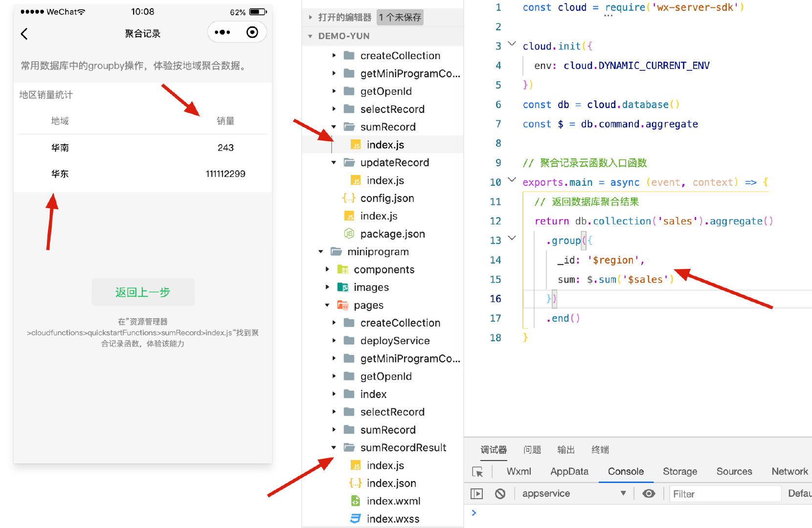Image resolution: width=812 pixels, height=528 pixels.
Task: Click the console Filter input field
Action: [725, 494]
